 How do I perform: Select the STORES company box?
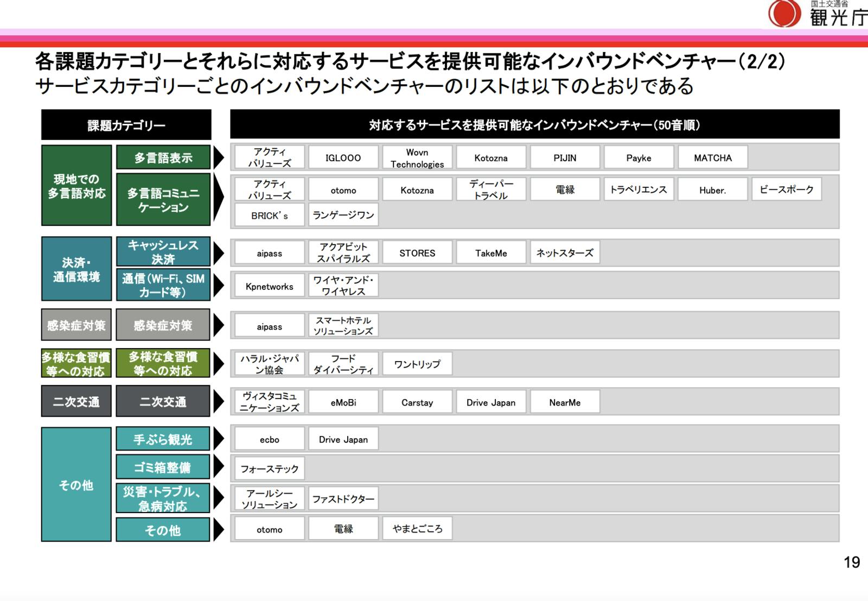417,252
